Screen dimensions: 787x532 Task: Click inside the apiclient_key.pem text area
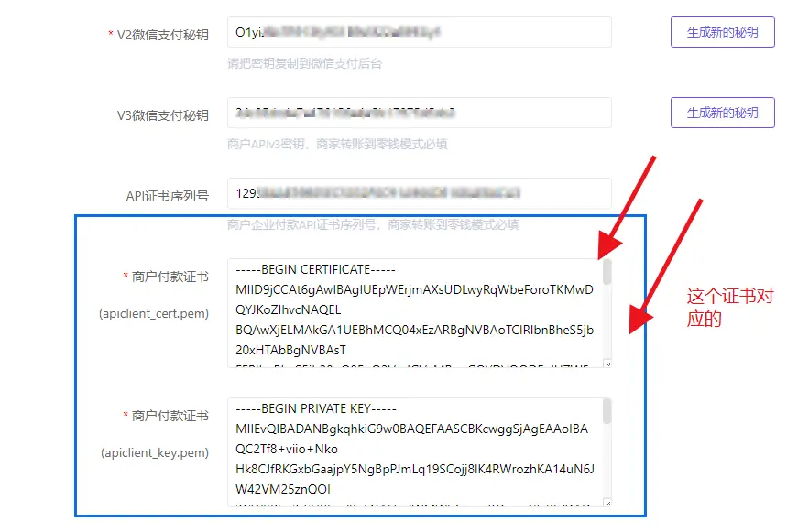pos(419,452)
